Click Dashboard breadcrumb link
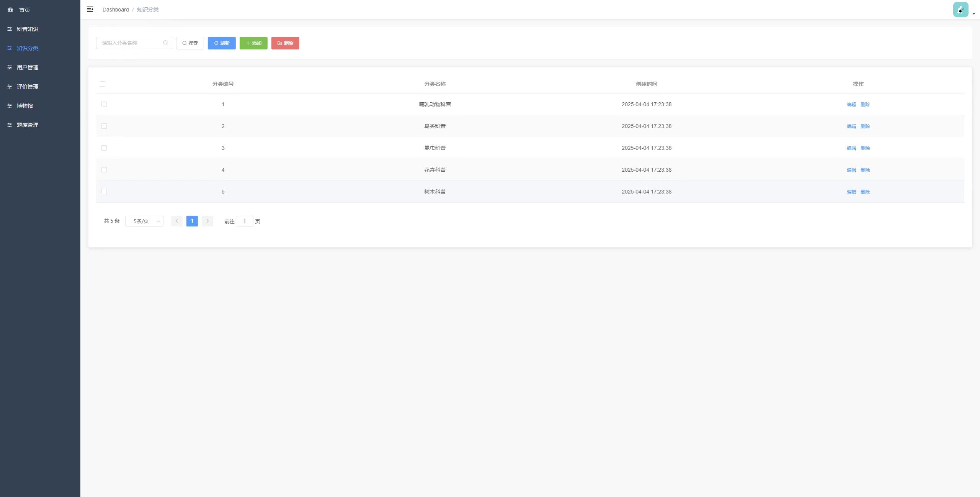This screenshot has width=980, height=497. click(116, 10)
